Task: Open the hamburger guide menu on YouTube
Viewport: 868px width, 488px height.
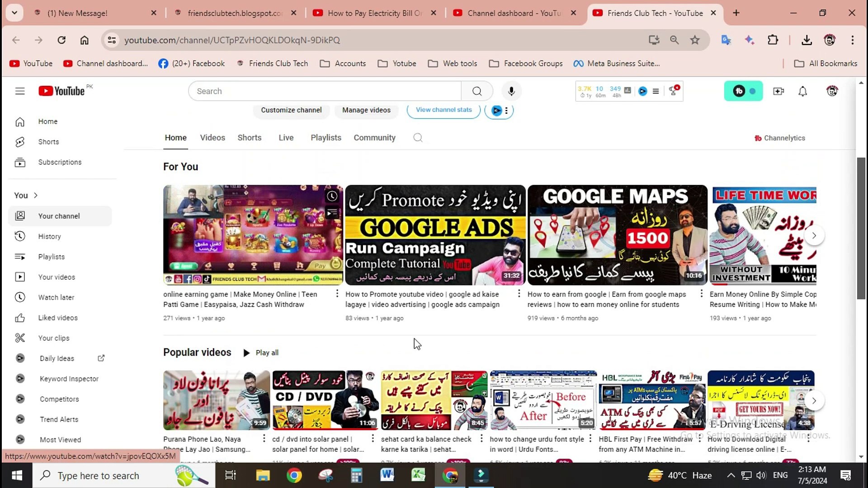Action: 20,91
